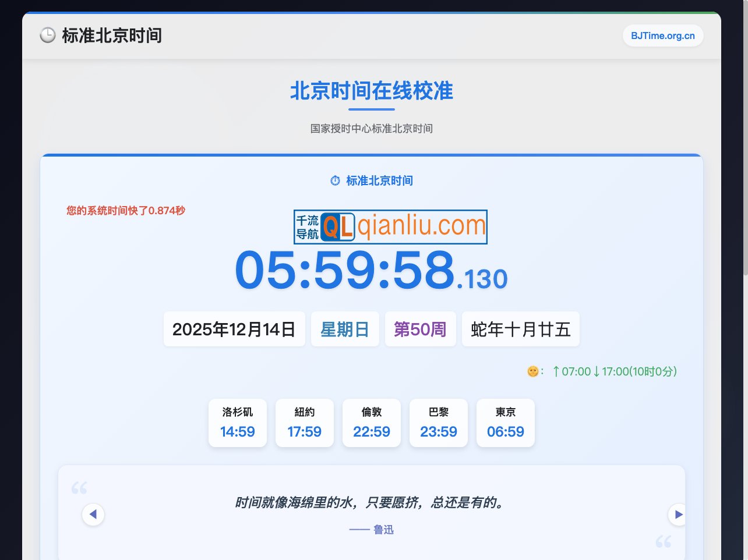Open the BJTime.org.cn link
The width and height of the screenshot is (748, 560).
coord(663,36)
